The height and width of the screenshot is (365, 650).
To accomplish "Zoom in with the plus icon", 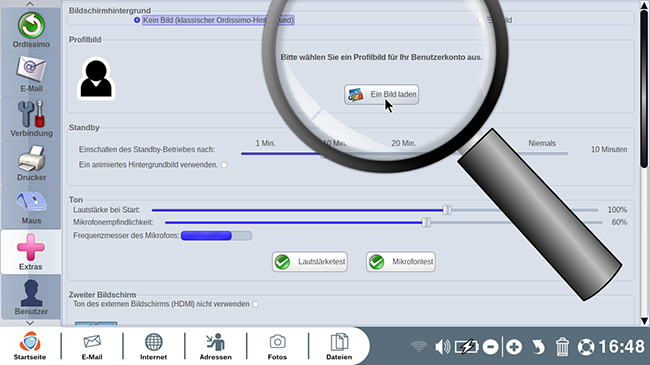I will (x=514, y=347).
